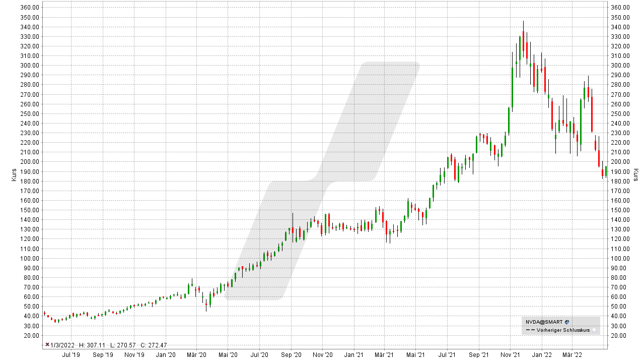This screenshot has width=644, height=362.
Task: Click the Jul '19 date label
Action: click(71, 355)
